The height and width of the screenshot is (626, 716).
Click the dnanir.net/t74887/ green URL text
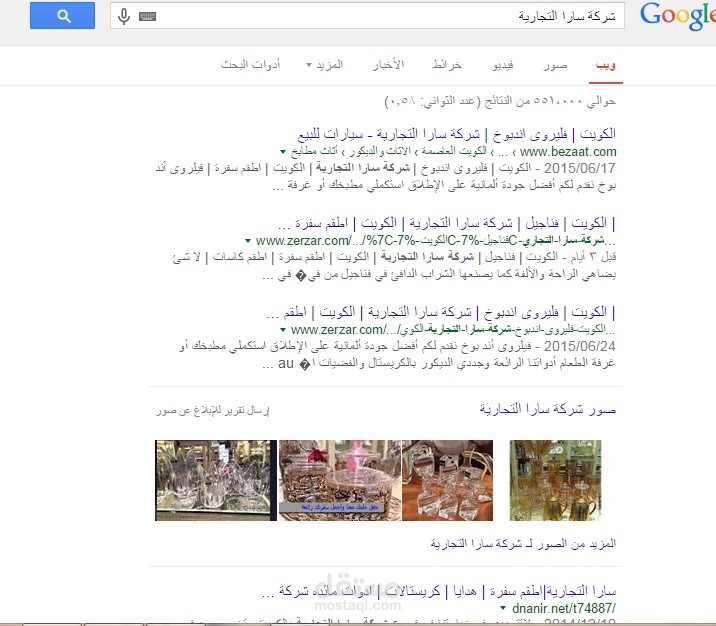[x=564, y=608]
